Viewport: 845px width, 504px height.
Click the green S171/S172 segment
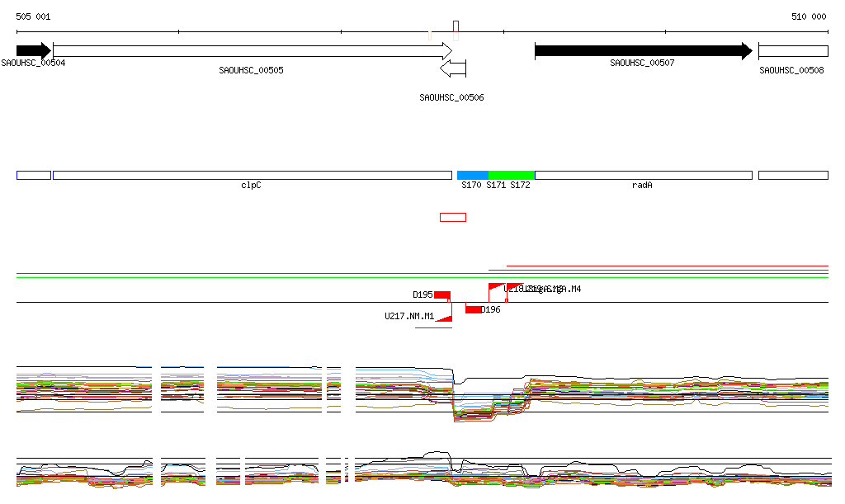click(512, 175)
